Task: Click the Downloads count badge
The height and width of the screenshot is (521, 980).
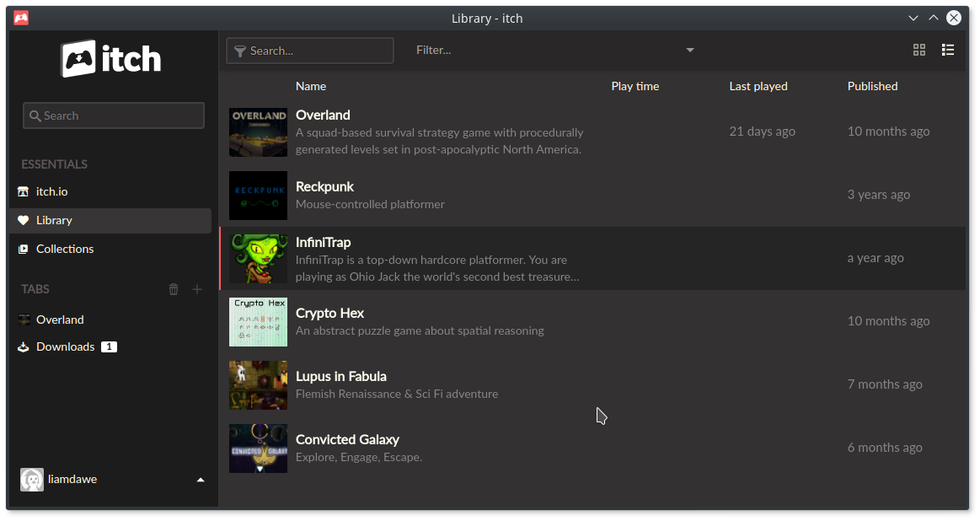Action: [109, 347]
